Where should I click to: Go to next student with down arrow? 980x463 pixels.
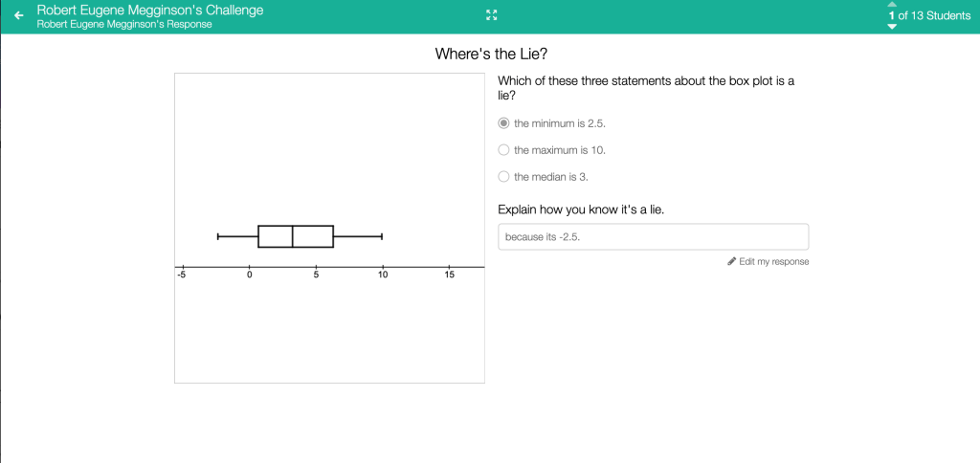coord(892,27)
